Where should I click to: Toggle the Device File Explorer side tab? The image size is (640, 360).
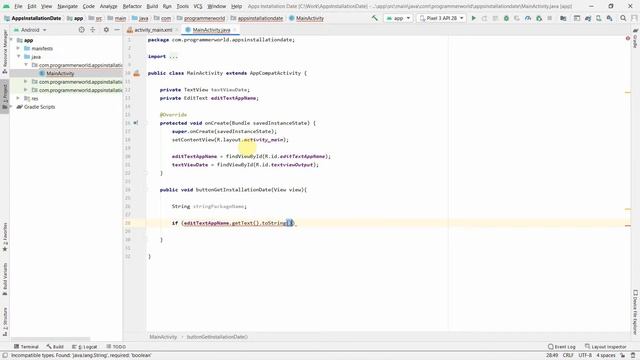pos(635,312)
